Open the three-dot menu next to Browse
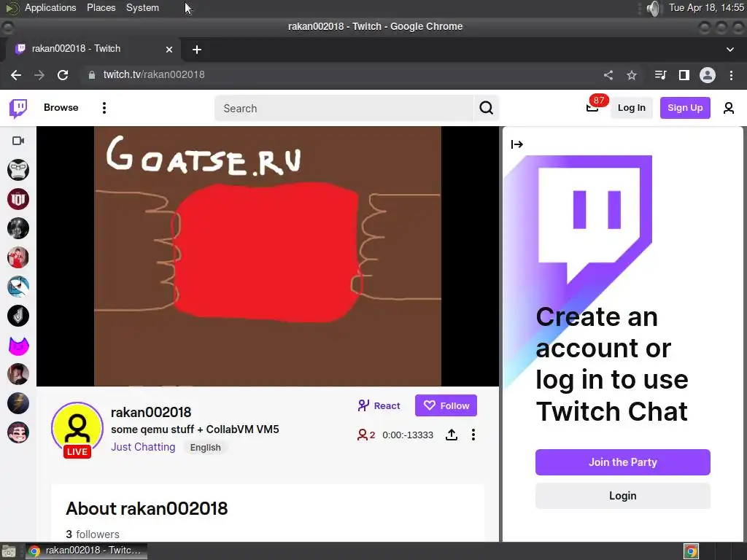This screenshot has height=560, width=747. point(104,108)
